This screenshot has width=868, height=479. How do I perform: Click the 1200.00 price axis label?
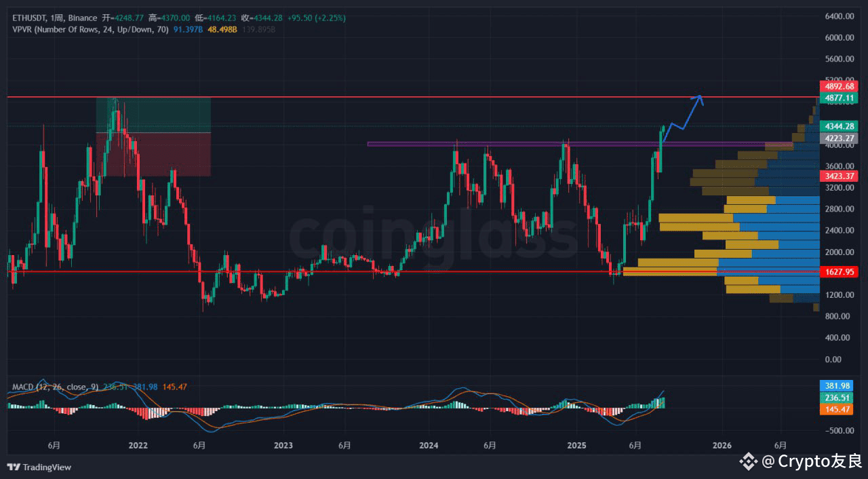pos(840,295)
